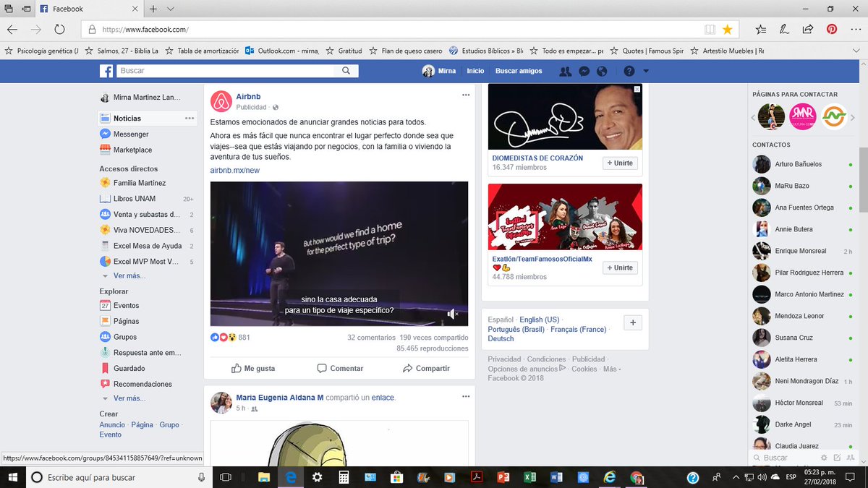868x488 pixels.
Task: Show next pages in Páginas para contactar
Action: tap(853, 118)
